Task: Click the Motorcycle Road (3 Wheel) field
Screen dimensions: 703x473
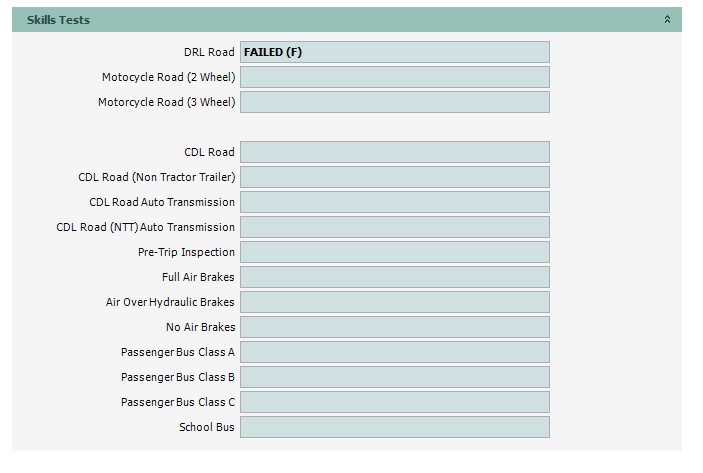Action: point(394,102)
